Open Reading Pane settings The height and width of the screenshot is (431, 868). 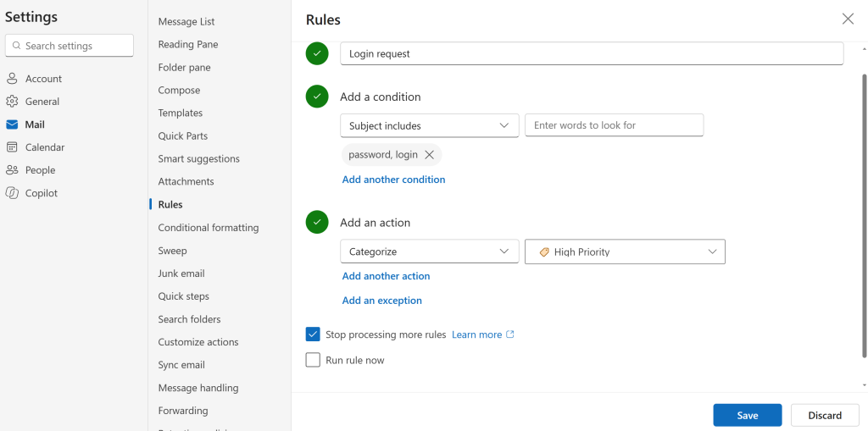coord(188,44)
